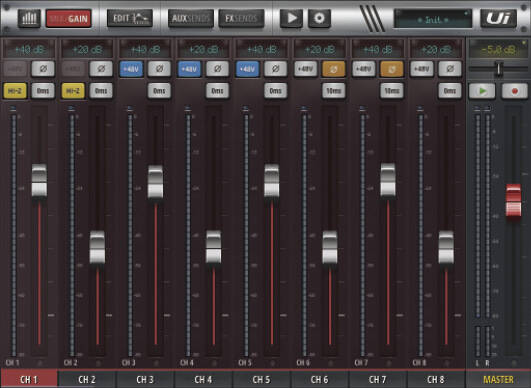Click the top toolbar play icon
This screenshot has width=531, height=388.
(x=292, y=18)
